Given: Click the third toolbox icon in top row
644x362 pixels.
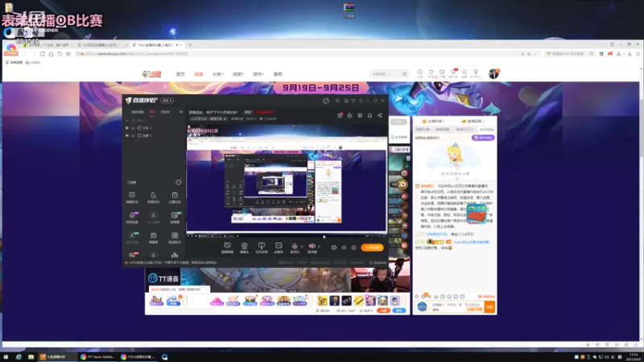Looking at the screenshot, I should click(175, 195).
